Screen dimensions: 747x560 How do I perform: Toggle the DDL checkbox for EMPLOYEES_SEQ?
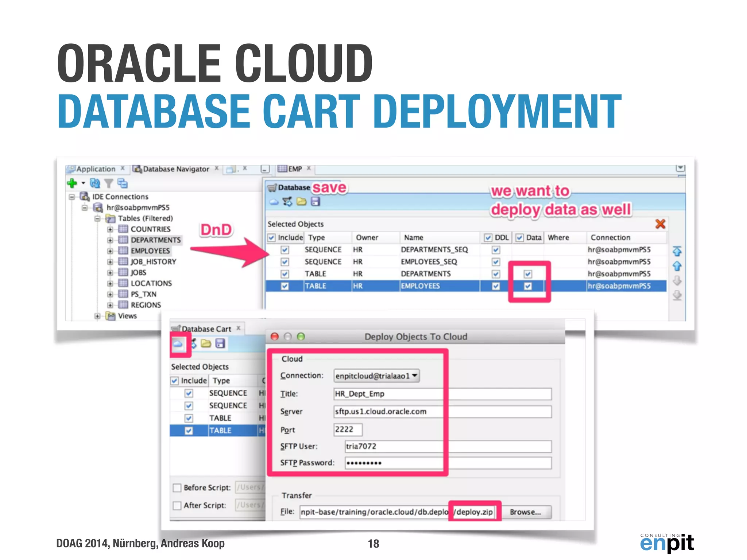point(496,262)
